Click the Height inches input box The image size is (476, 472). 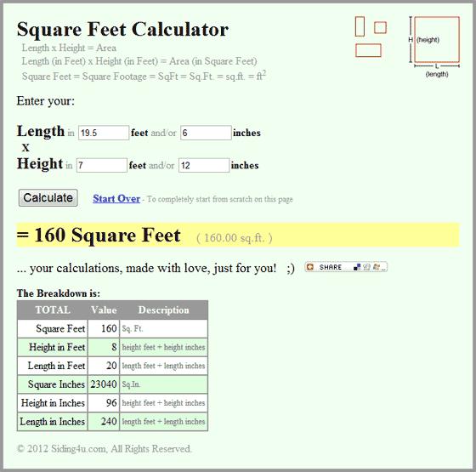click(x=204, y=165)
